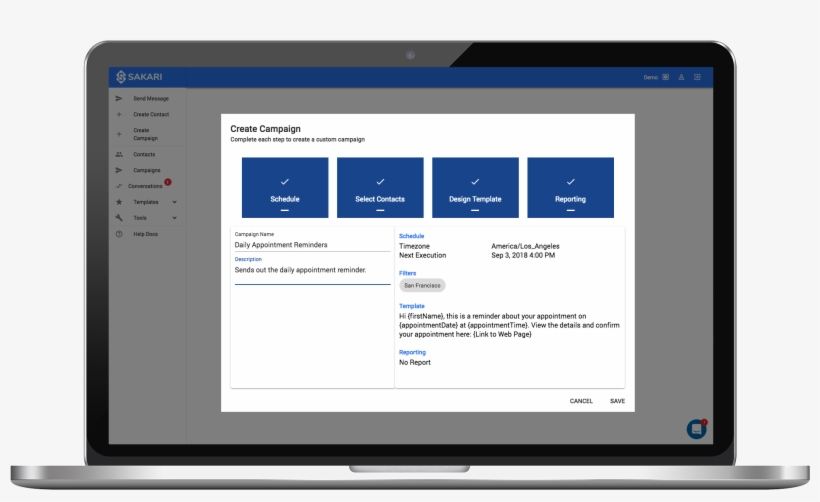Expand the Templates submenu chevron
820x502 pixels.
tap(174, 202)
